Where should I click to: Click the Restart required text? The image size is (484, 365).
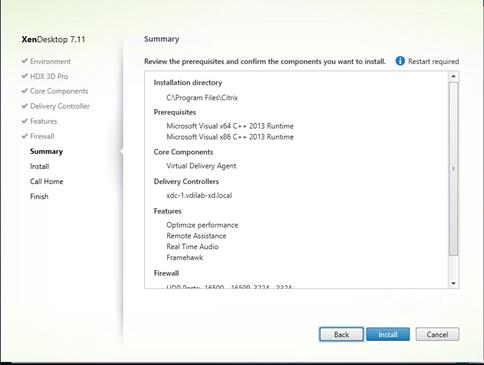point(433,61)
